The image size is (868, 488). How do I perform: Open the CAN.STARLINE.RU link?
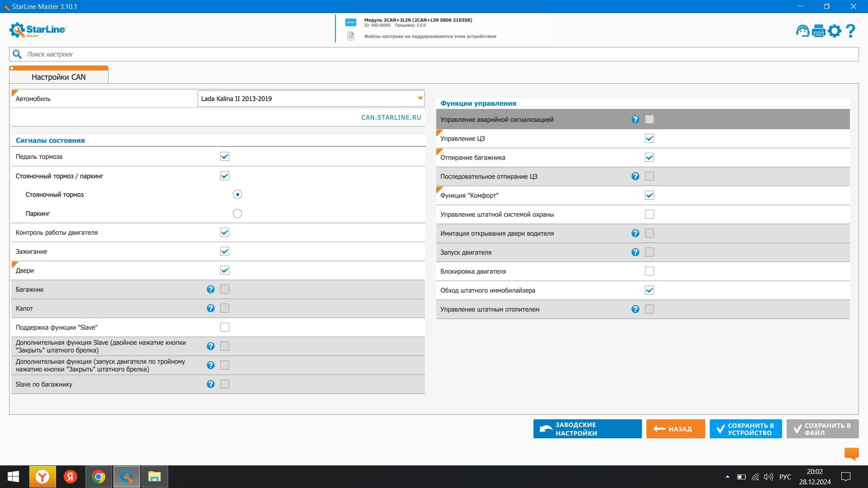coord(391,117)
